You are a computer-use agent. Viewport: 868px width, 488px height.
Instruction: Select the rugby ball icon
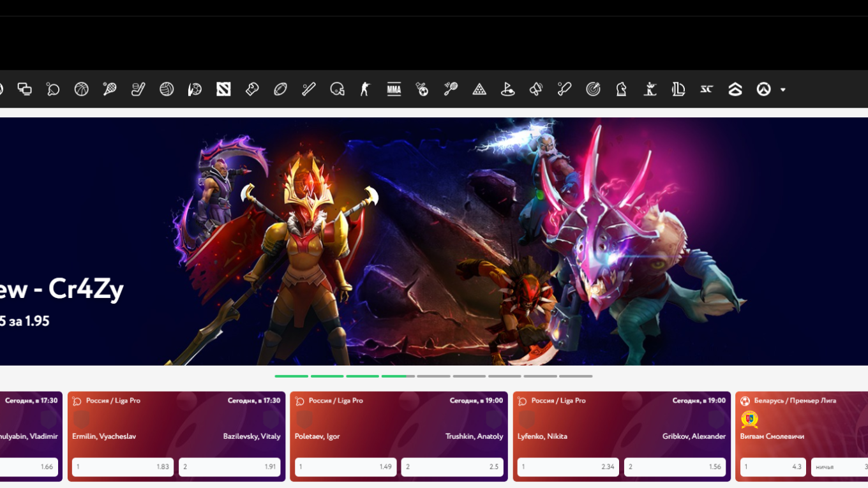click(x=280, y=89)
